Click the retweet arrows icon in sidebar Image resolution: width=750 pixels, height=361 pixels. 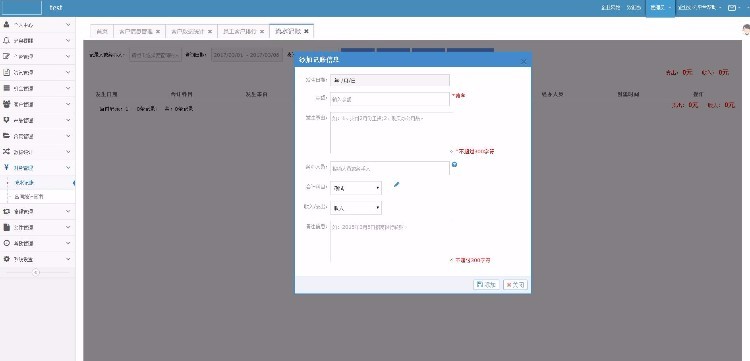click(6, 211)
